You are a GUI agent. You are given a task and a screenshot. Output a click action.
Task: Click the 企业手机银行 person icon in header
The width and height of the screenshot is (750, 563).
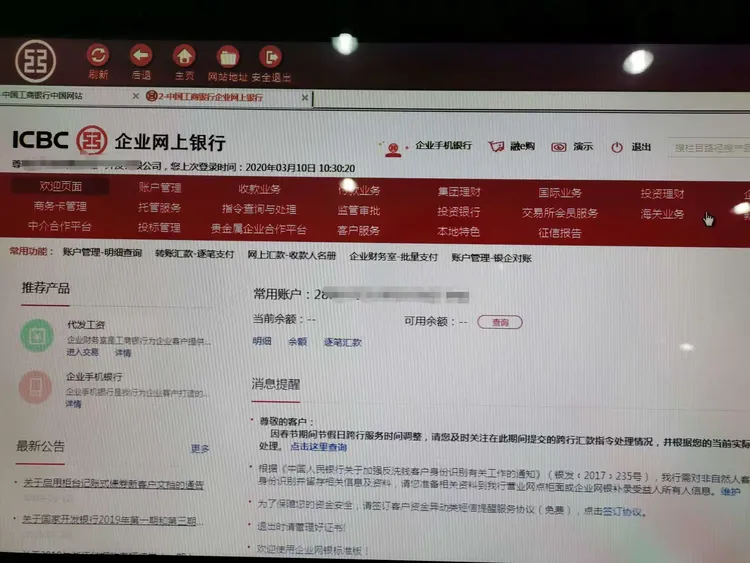[393, 150]
